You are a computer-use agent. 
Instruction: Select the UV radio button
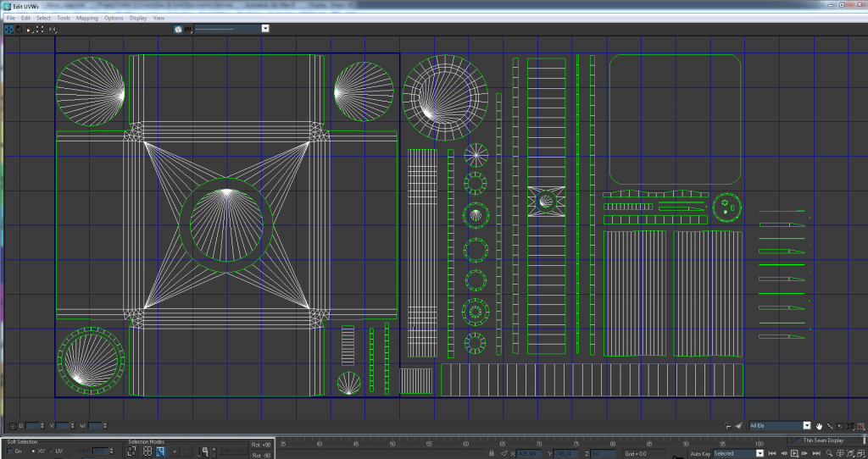(x=53, y=451)
